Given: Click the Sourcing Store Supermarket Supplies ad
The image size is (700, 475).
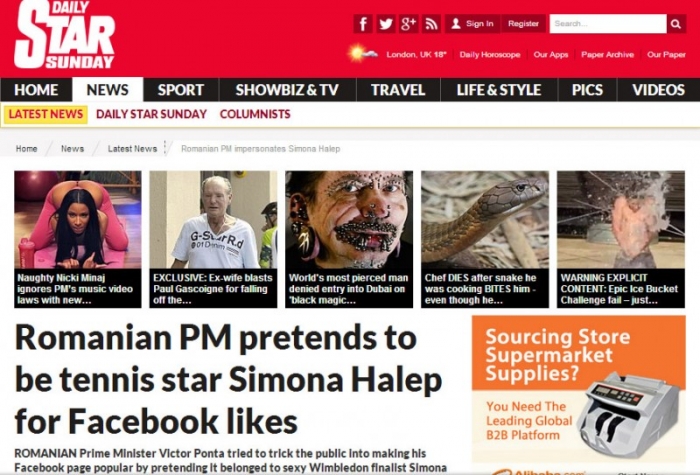Looking at the screenshot, I should (x=579, y=389).
